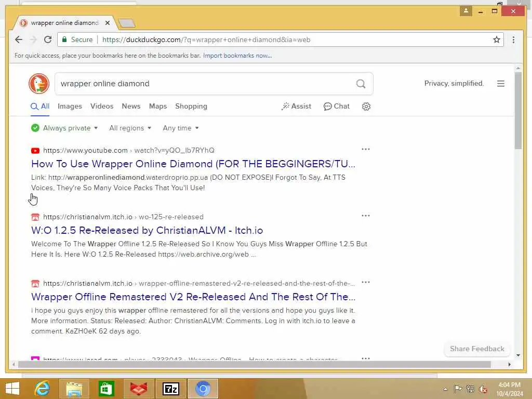
Task: Click the scrollbar down arrow
Action: pyautogui.click(x=518, y=355)
